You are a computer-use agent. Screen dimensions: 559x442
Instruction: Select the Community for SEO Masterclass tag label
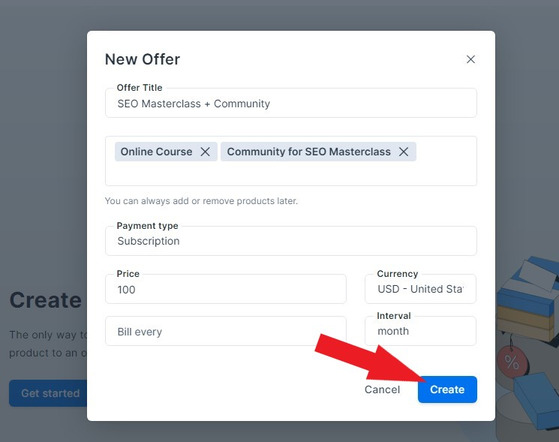[x=309, y=151]
